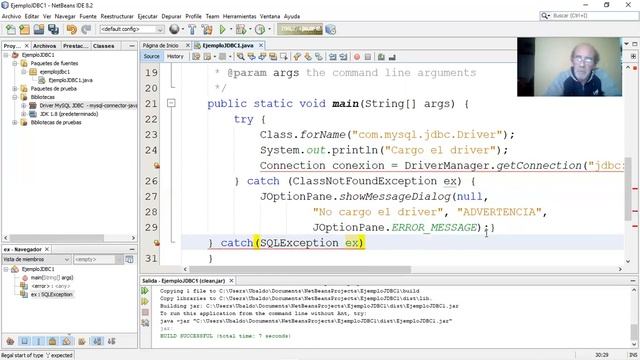640x360 pixels.
Task: Click the Find Selection magnifier icon in editor toolbar
Action: [x=240, y=57]
